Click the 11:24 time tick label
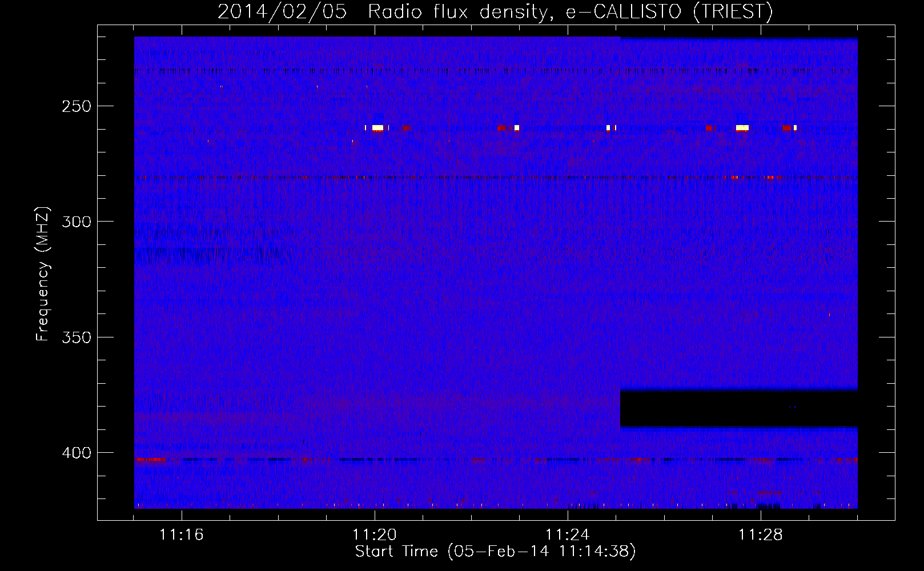Screen dimensions: 924x571 568,535
